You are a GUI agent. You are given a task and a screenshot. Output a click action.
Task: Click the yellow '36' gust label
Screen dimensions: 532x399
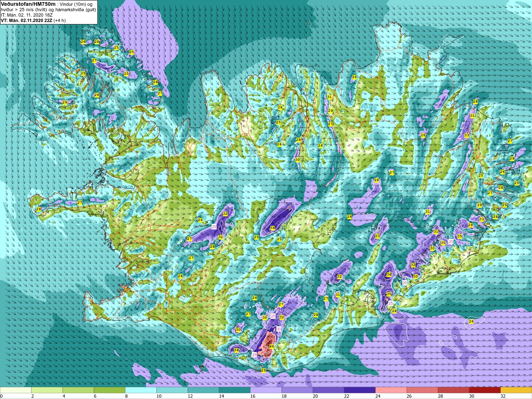click(273, 228)
